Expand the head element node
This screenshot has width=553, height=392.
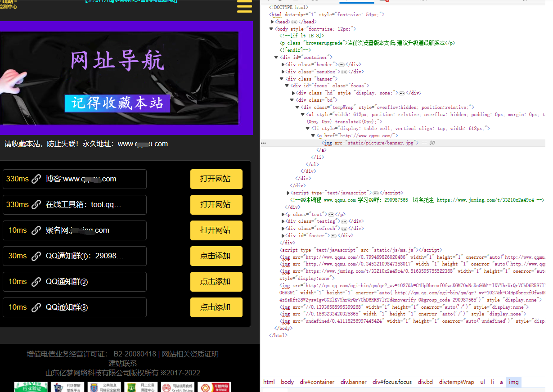click(273, 22)
